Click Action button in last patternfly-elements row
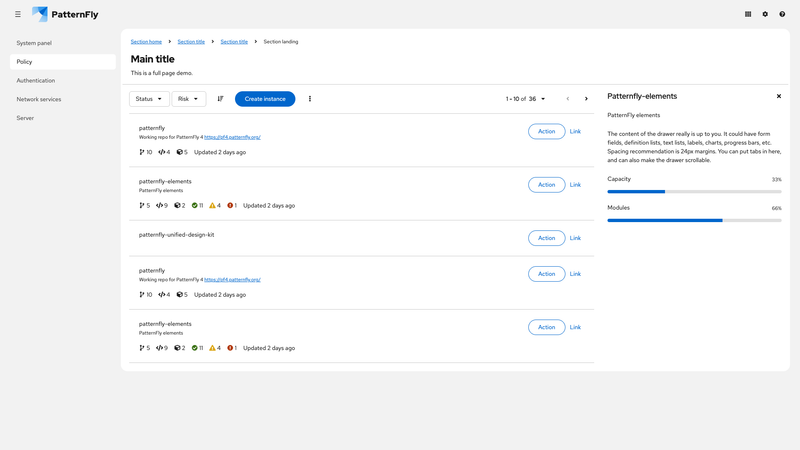Viewport: 800px width, 450px height. [x=546, y=327]
